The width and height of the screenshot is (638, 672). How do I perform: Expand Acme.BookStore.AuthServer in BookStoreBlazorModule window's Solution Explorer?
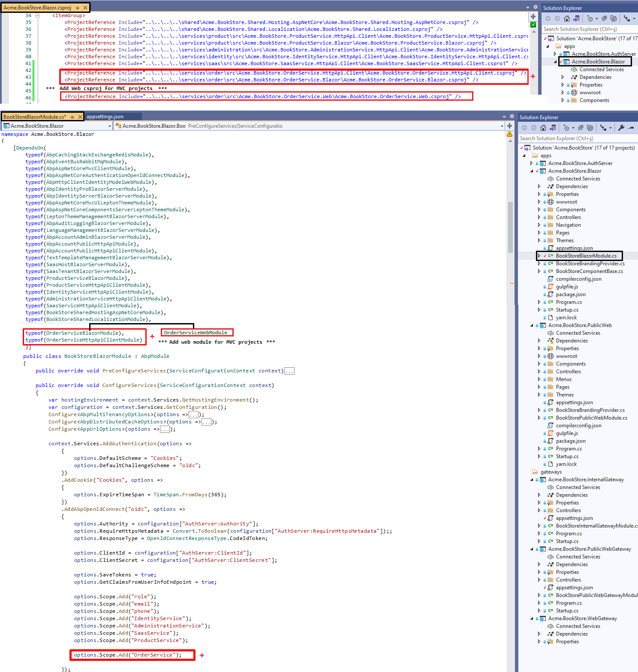[532, 163]
